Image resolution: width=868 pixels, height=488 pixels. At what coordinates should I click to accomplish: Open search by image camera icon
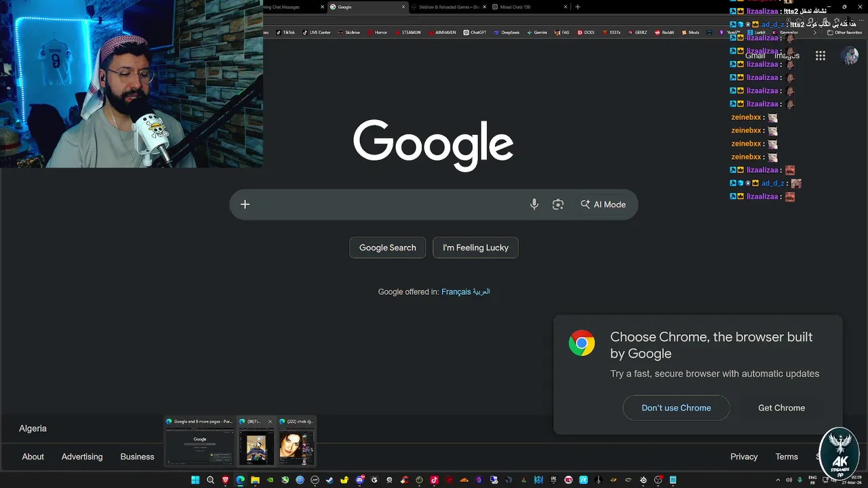558,204
